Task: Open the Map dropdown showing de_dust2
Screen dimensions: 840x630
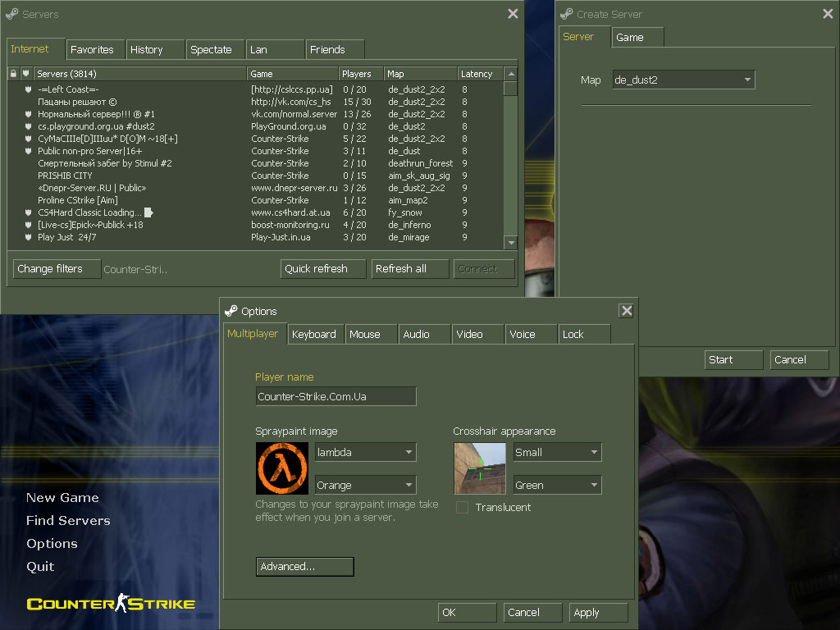Action: 682,80
